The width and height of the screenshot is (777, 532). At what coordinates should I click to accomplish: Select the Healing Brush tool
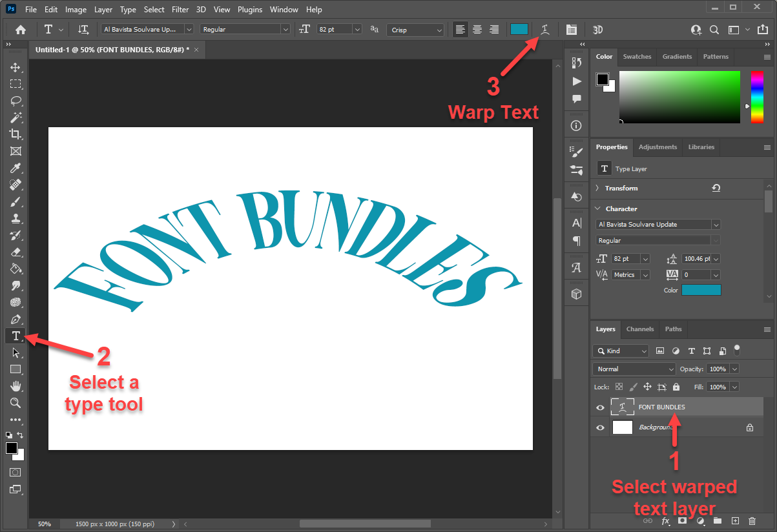pos(16,185)
